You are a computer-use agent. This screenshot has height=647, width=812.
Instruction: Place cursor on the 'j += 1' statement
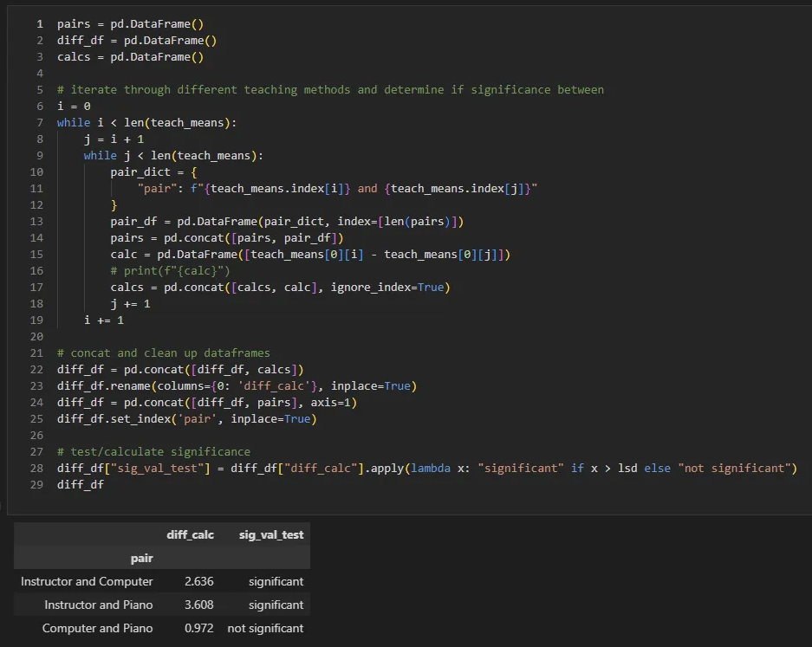130,304
